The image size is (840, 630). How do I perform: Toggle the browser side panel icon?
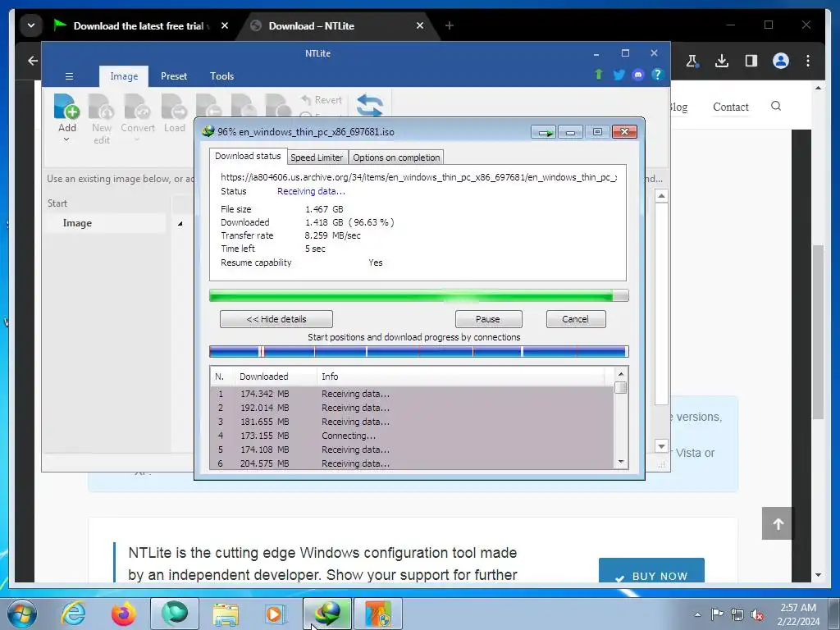click(751, 61)
